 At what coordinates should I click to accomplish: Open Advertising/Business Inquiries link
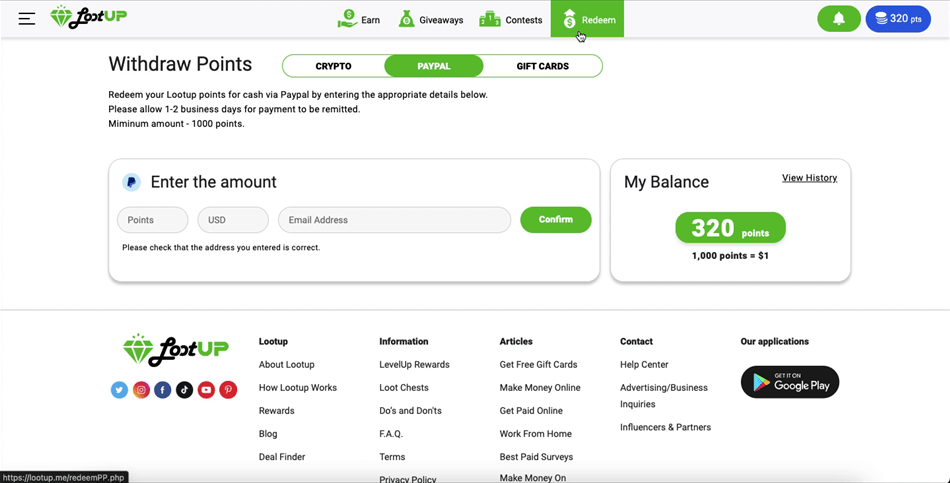pyautogui.click(x=663, y=395)
